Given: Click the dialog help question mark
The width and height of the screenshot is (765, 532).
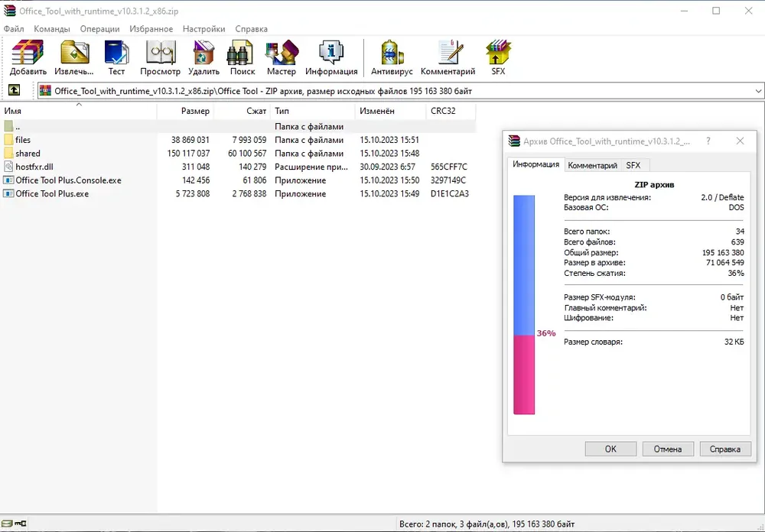Looking at the screenshot, I should tap(708, 141).
